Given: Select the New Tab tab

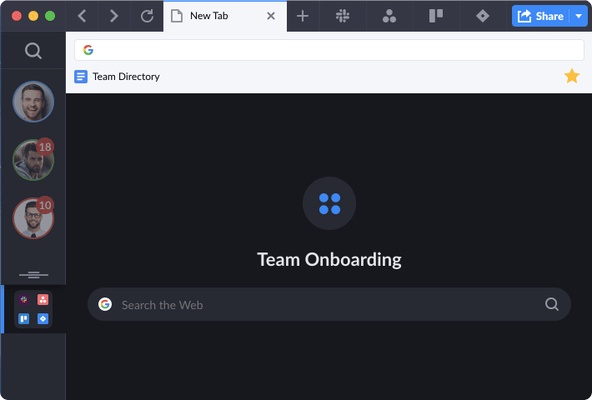Looking at the screenshot, I should click(x=225, y=16).
